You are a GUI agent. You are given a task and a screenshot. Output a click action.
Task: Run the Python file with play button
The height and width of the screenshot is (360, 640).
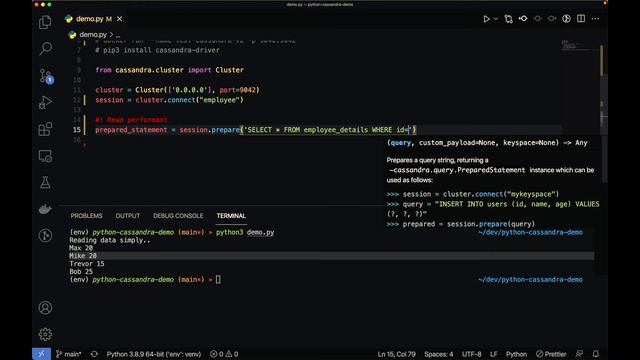click(x=486, y=19)
